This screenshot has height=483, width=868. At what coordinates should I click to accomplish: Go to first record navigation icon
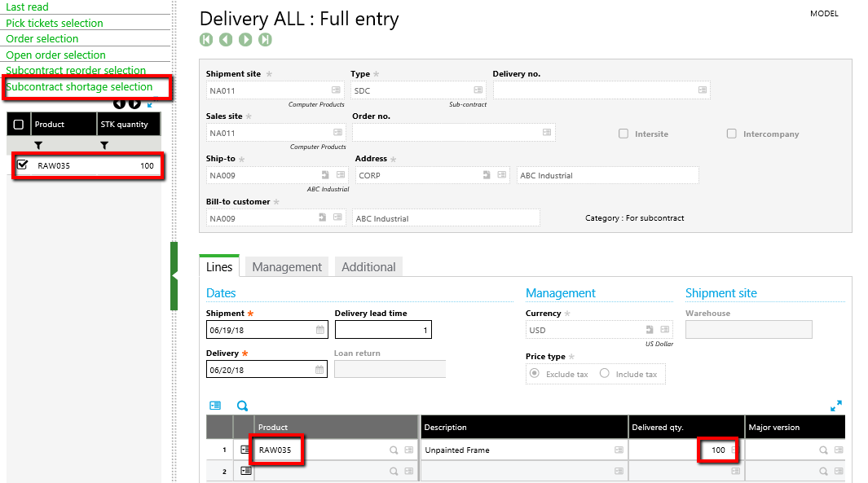[206, 39]
